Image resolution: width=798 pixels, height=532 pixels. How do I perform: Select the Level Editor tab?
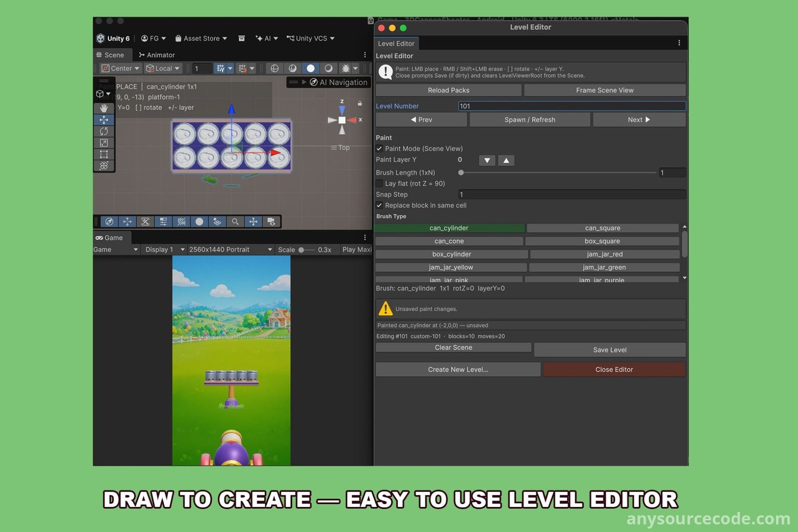tap(396, 43)
